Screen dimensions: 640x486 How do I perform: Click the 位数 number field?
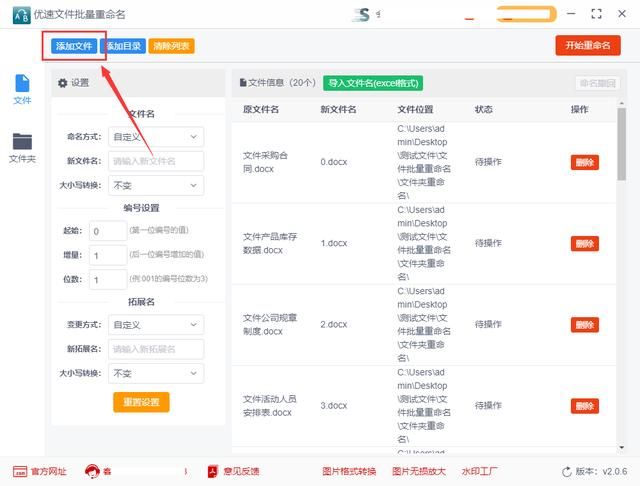pyautogui.click(x=108, y=280)
